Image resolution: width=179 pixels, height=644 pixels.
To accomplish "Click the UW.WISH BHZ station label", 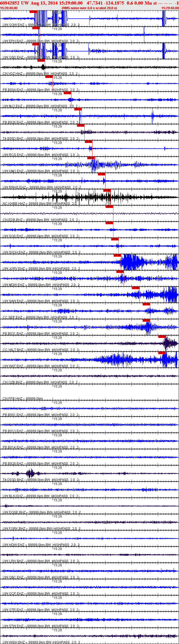I will (x=14, y=642).
